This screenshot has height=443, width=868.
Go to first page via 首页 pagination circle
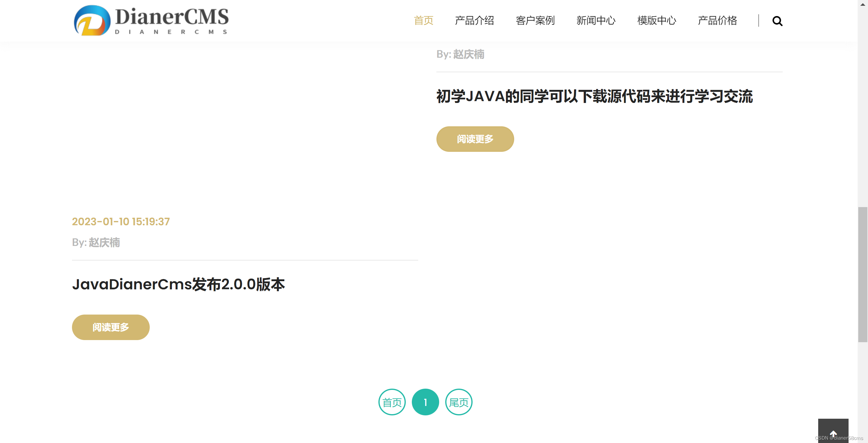pyautogui.click(x=391, y=402)
